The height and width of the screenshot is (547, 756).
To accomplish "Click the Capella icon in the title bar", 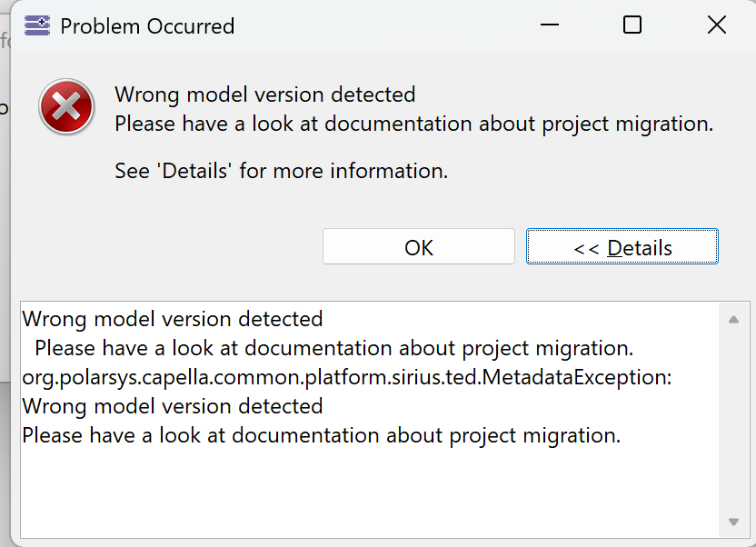I will click(x=37, y=25).
